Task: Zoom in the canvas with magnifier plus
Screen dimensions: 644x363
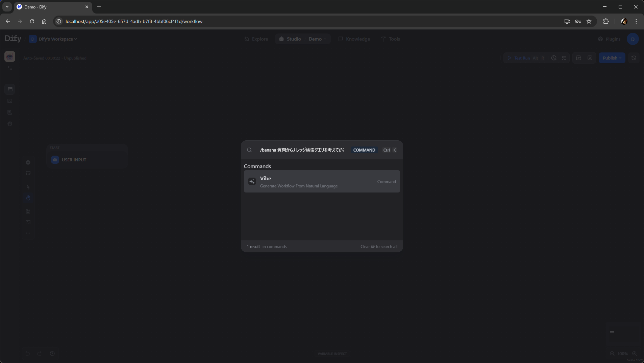Action: (x=634, y=354)
